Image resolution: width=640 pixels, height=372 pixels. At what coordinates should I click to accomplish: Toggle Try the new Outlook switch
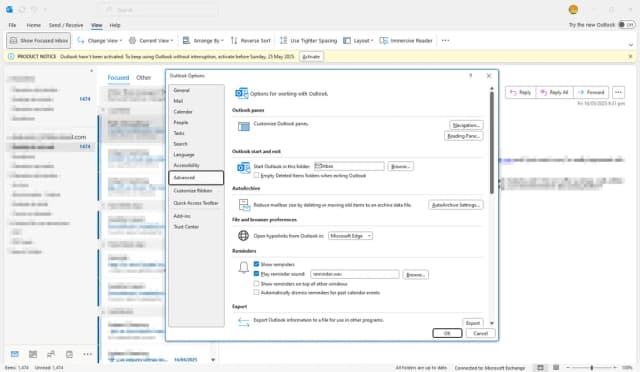626,25
